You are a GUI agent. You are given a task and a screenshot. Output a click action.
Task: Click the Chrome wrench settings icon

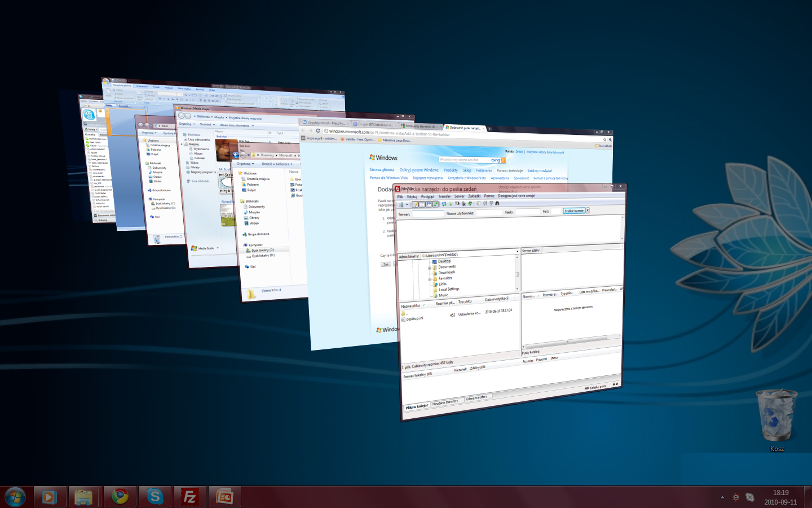pos(610,139)
